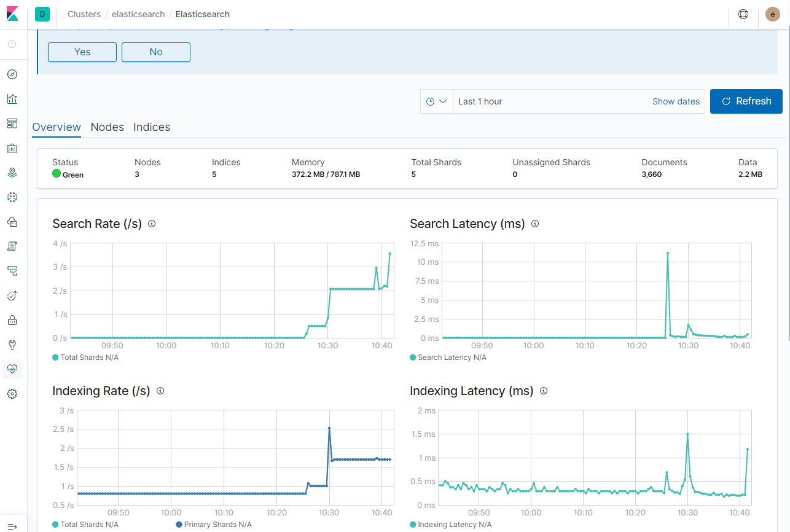Show Indexing Latency info tooltip icon
The image size is (790, 532).
(543, 391)
